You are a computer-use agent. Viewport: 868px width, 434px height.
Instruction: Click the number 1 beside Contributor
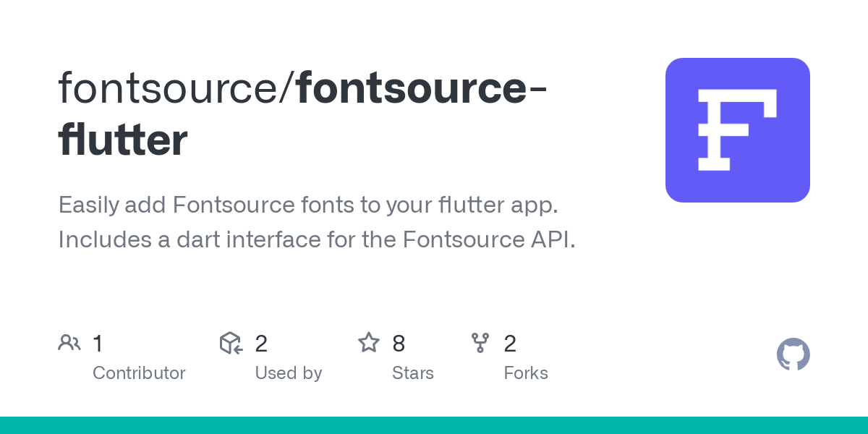[98, 344]
